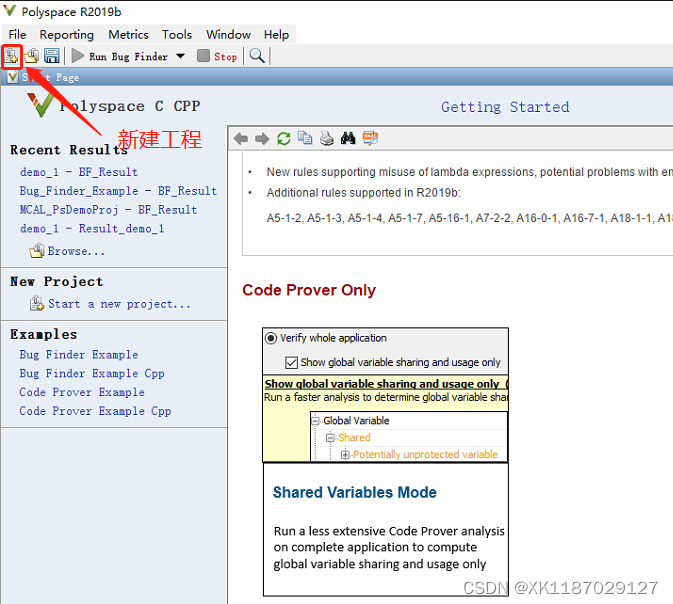Click the Print icon in help toolbar
The image size is (673, 604).
[327, 139]
